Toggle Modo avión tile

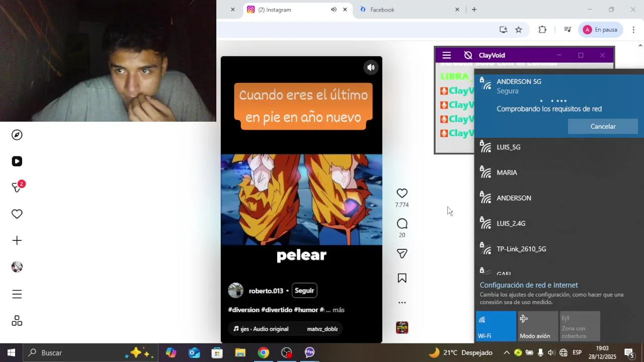tap(538, 326)
